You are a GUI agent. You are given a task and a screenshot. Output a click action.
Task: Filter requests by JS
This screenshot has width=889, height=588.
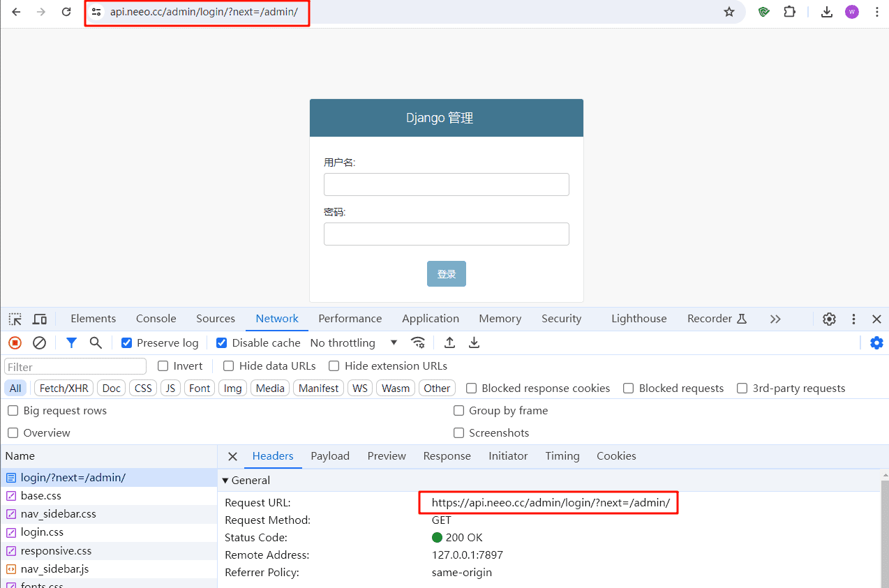pyautogui.click(x=170, y=389)
